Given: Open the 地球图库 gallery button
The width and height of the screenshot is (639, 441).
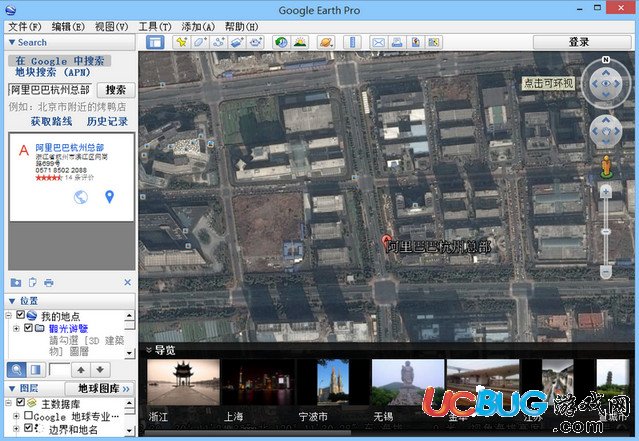Looking at the screenshot, I should click(100, 388).
